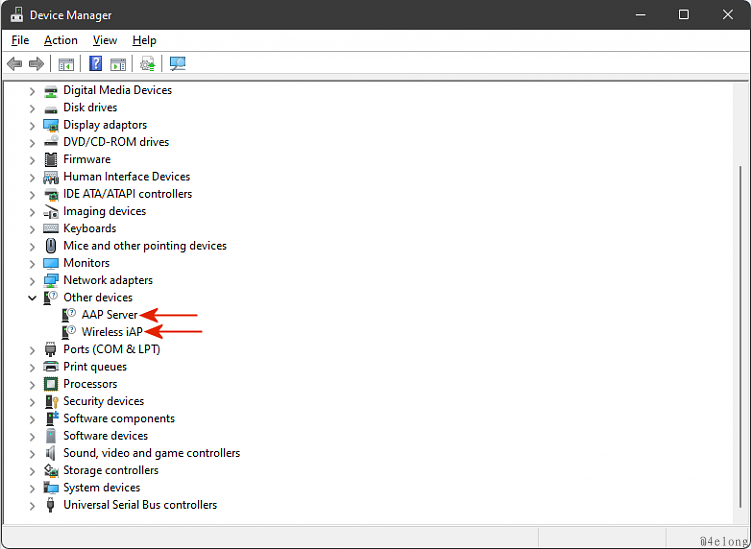The width and height of the screenshot is (751, 549).
Task: Click the Monitors icon
Action: point(51,263)
